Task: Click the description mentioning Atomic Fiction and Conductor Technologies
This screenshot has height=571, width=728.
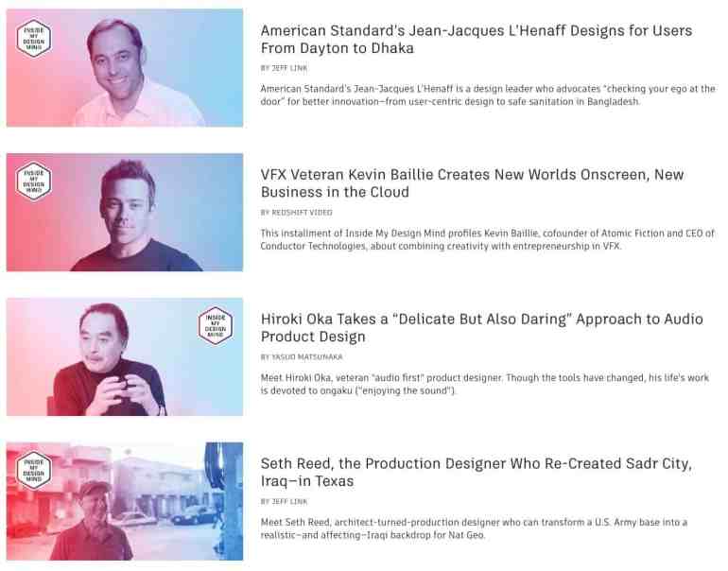Action: click(488, 239)
